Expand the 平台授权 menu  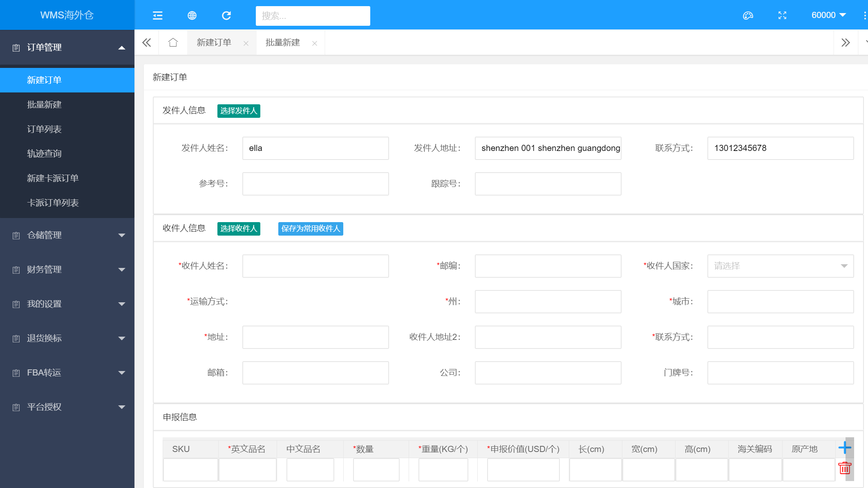121,407
